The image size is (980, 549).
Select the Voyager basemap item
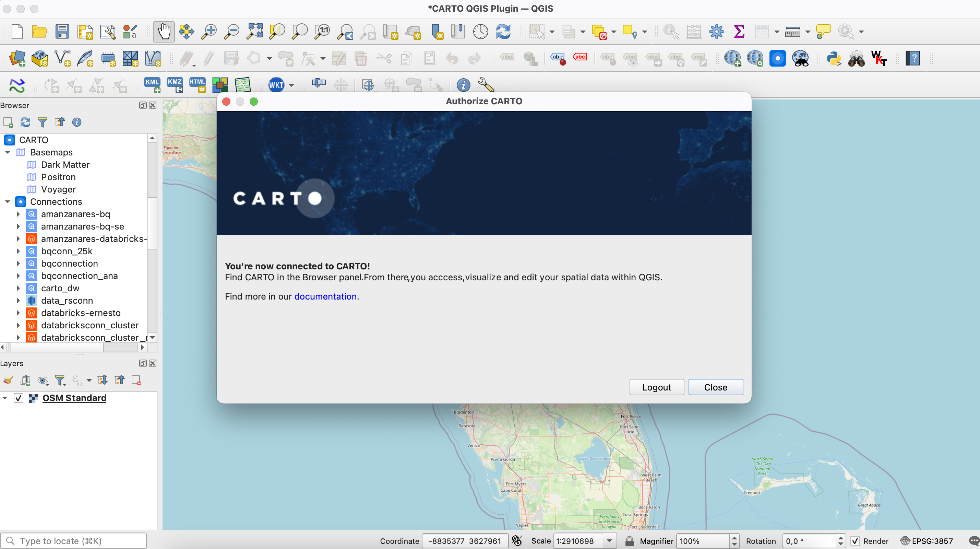click(58, 189)
